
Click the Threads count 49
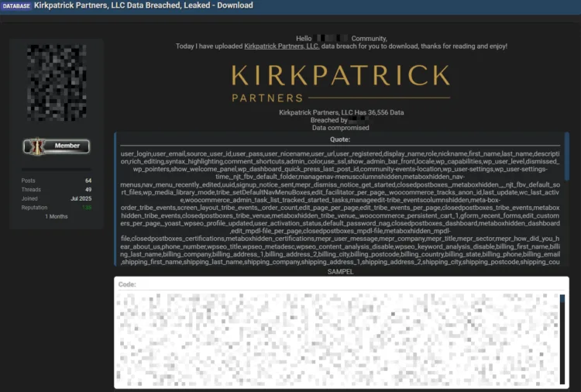pyautogui.click(x=88, y=189)
